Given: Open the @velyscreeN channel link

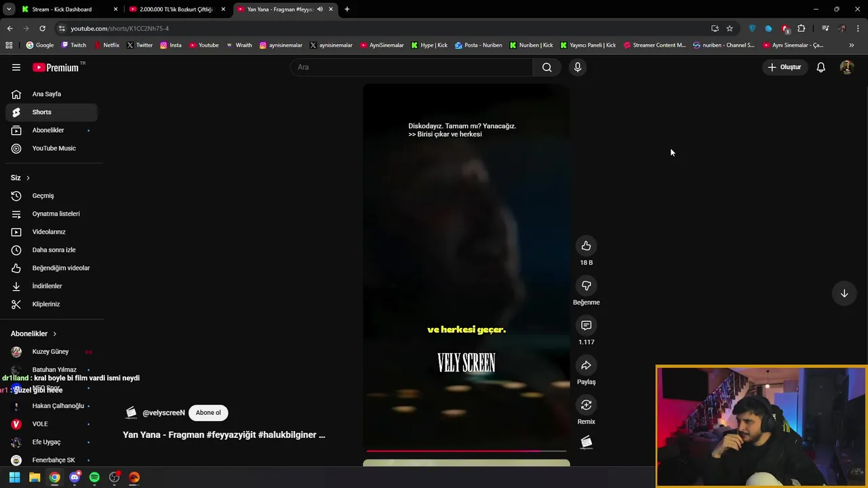Looking at the screenshot, I should 163,413.
